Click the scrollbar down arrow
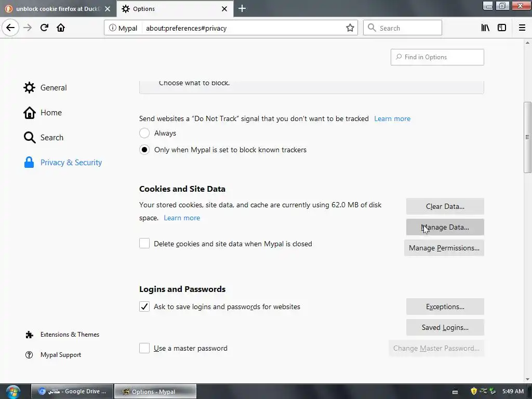 pyautogui.click(x=527, y=379)
